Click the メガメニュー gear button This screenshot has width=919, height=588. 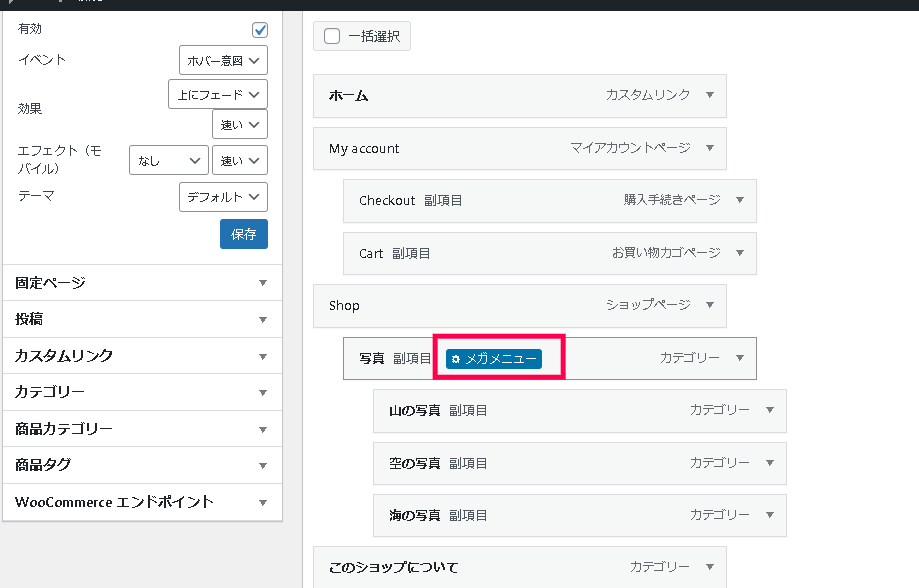493,359
